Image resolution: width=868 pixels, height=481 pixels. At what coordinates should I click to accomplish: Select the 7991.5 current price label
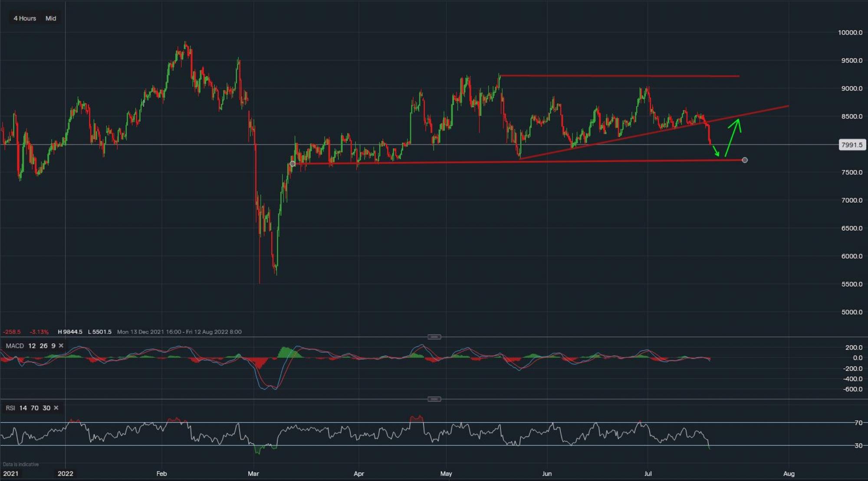click(852, 145)
